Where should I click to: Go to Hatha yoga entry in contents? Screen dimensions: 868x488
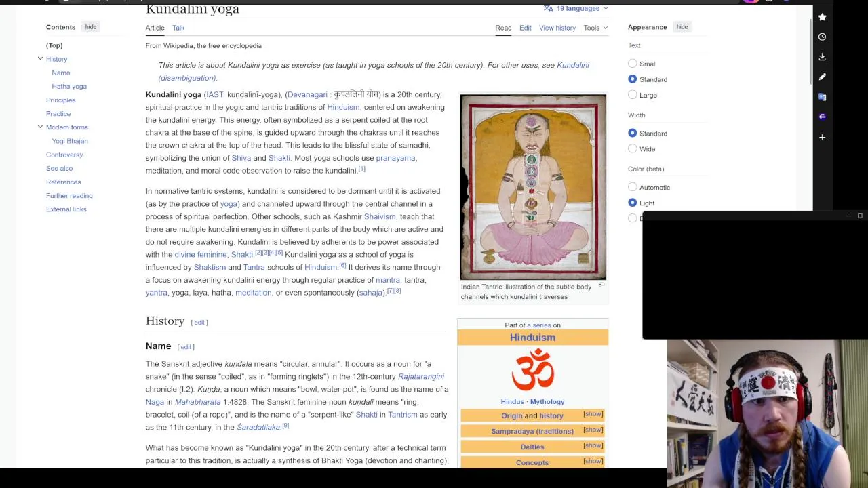(x=69, y=86)
